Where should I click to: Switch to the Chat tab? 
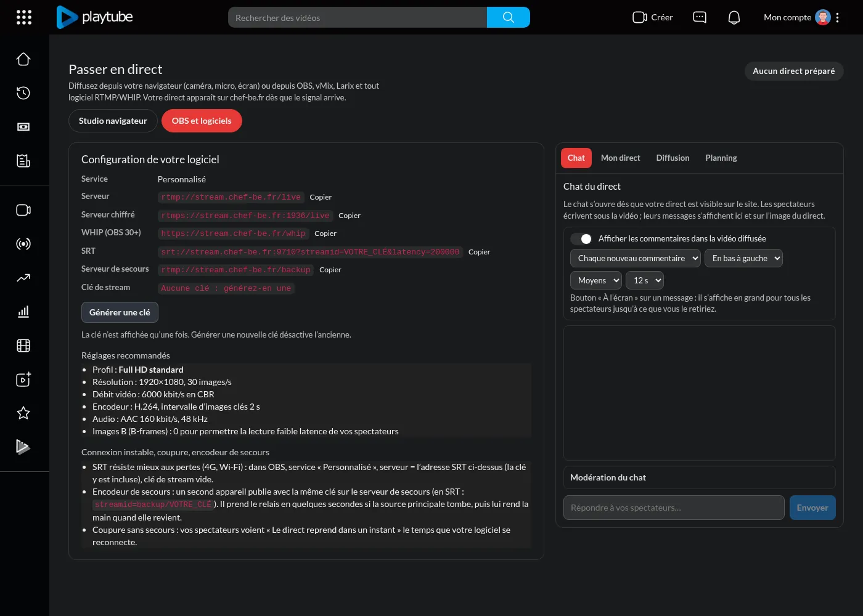576,158
